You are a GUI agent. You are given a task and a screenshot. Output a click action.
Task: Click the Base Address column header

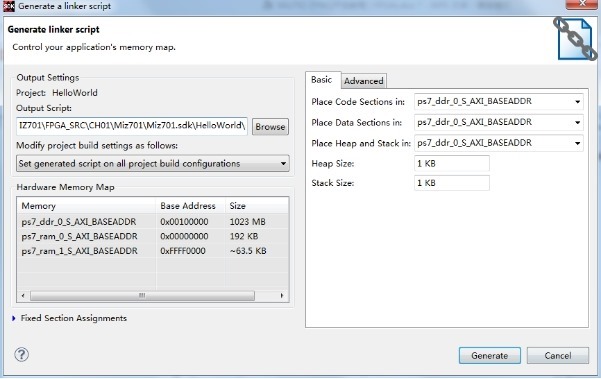[x=191, y=206]
